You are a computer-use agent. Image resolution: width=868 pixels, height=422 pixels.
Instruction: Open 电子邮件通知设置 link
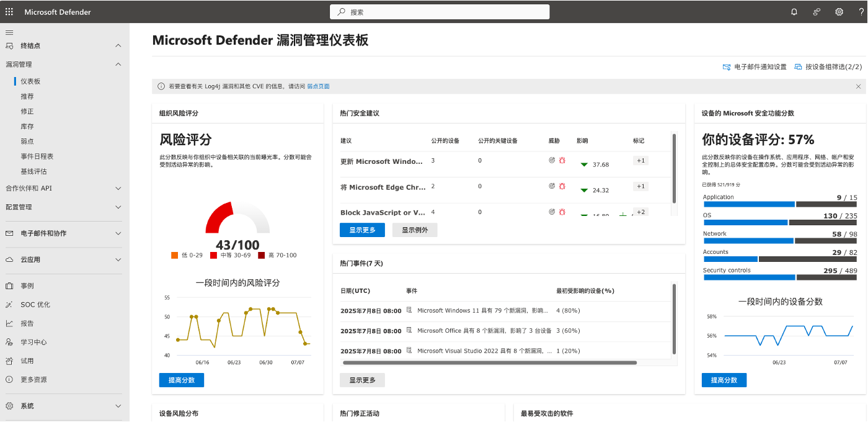point(755,67)
